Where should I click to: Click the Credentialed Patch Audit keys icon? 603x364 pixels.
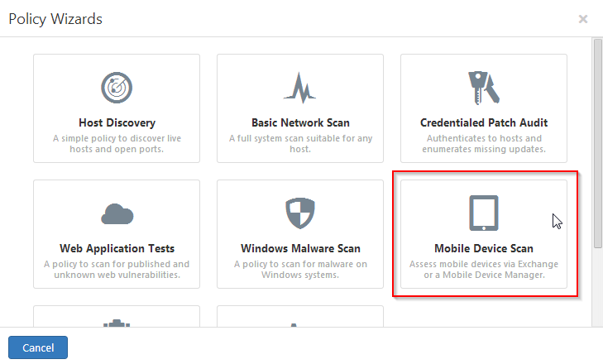point(483,88)
